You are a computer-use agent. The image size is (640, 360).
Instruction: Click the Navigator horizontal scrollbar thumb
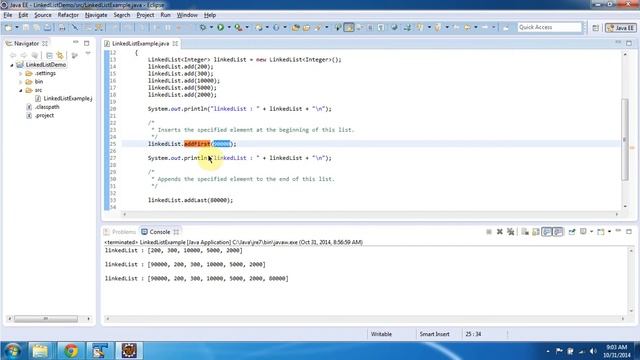pos(46,318)
